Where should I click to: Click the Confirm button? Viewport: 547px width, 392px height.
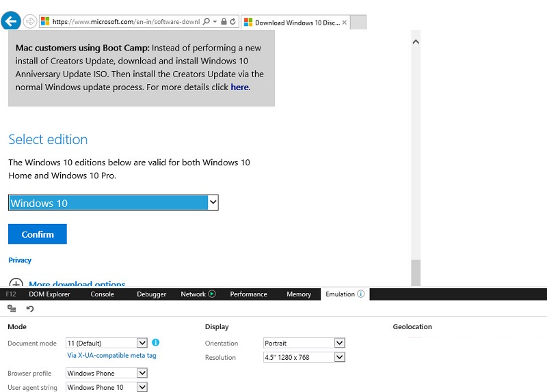(x=38, y=234)
